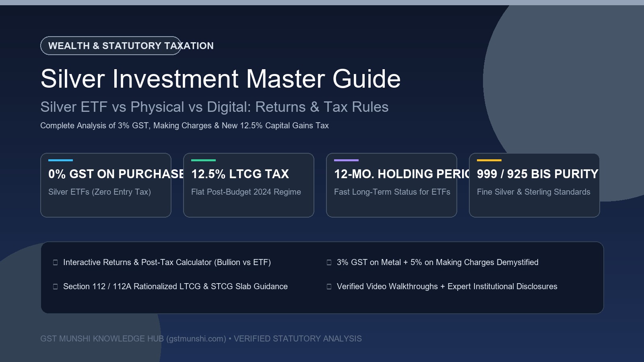Click the Flat Post-Budget 2024 Regime caption

[246, 192]
